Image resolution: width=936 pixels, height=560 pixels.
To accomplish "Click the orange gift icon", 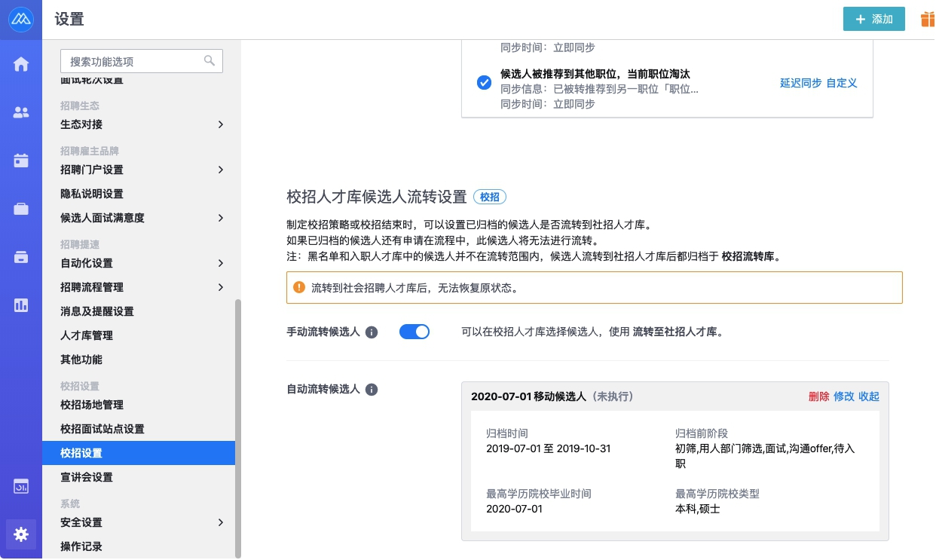I will [x=927, y=20].
